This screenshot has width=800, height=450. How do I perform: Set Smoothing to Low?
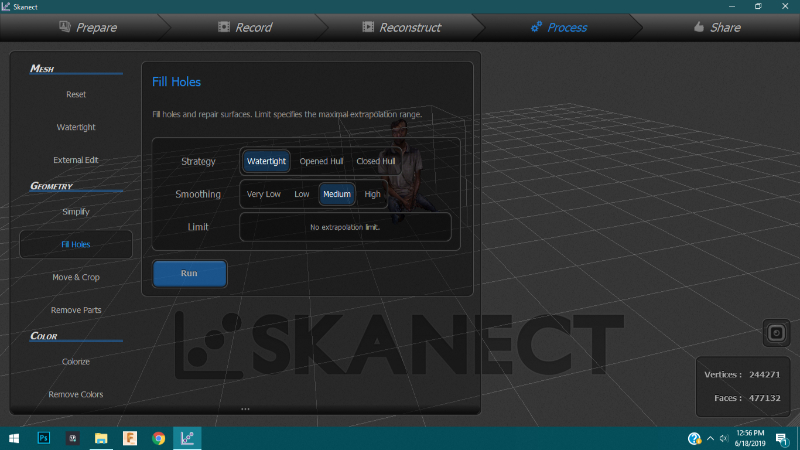tap(302, 194)
